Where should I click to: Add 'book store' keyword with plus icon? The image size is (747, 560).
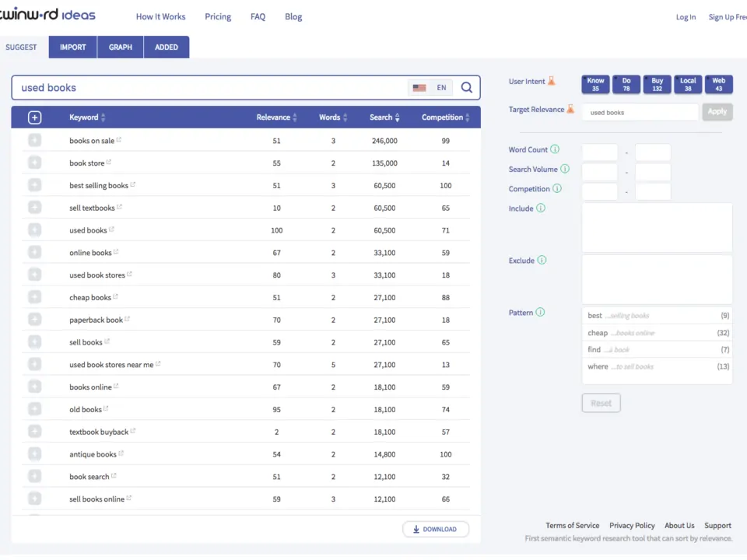tap(34, 163)
